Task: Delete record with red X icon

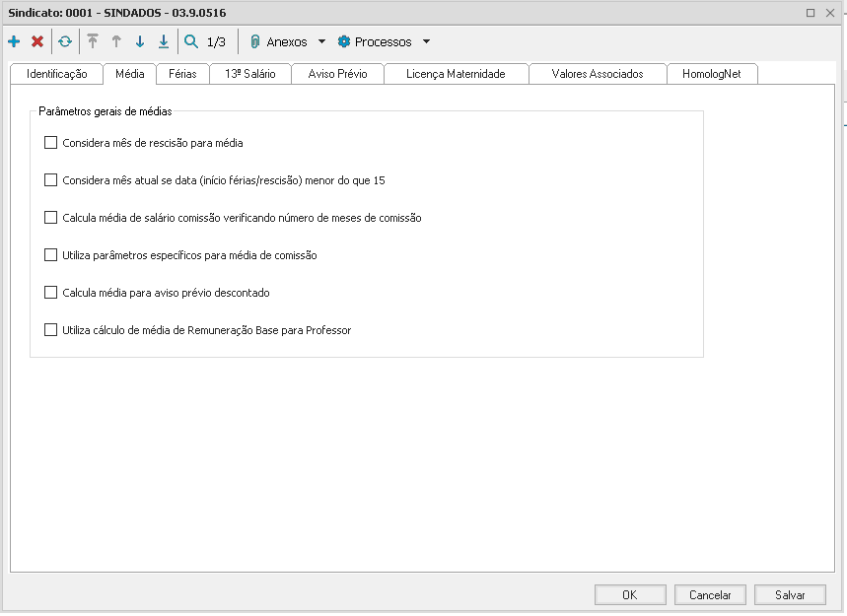Action: click(37, 41)
